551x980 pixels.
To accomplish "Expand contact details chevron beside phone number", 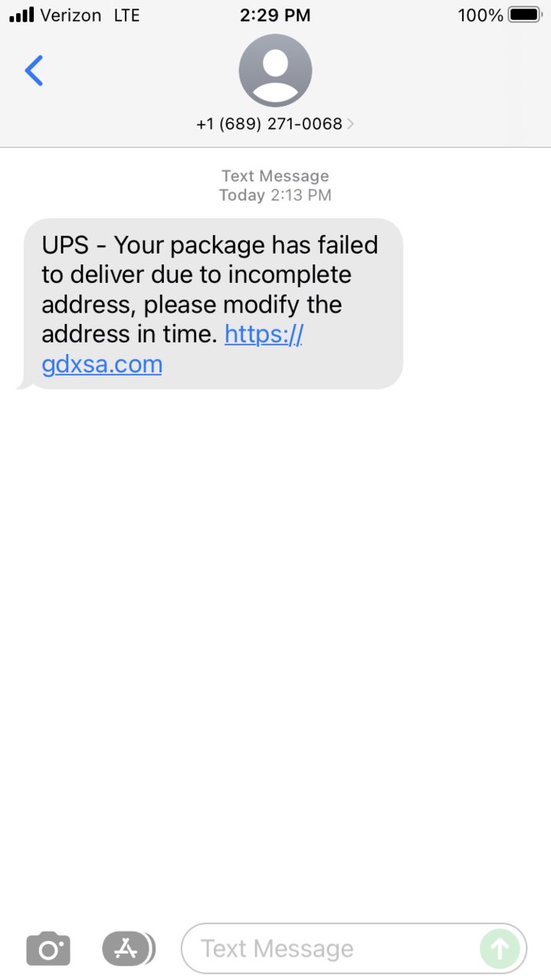I will click(x=350, y=124).
